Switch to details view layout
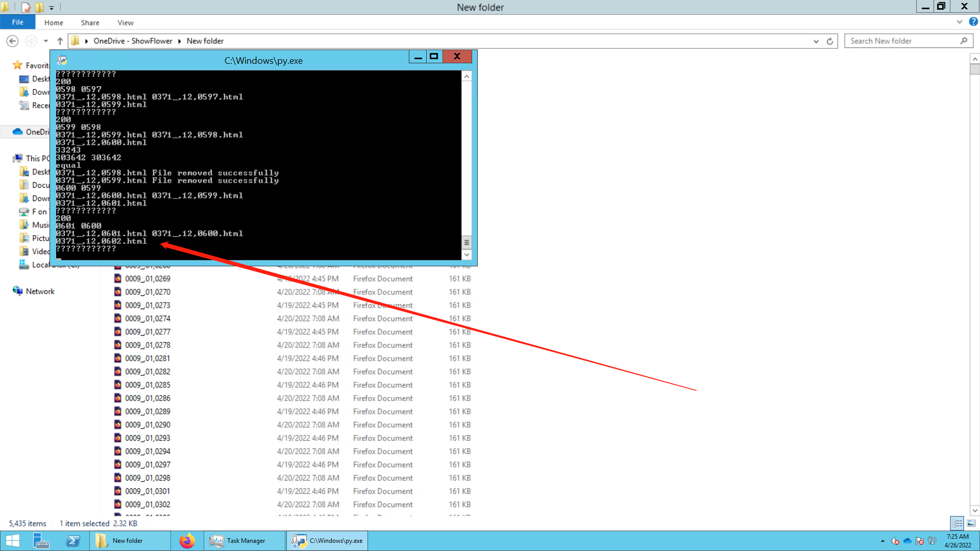Image resolution: width=980 pixels, height=551 pixels. click(x=957, y=523)
